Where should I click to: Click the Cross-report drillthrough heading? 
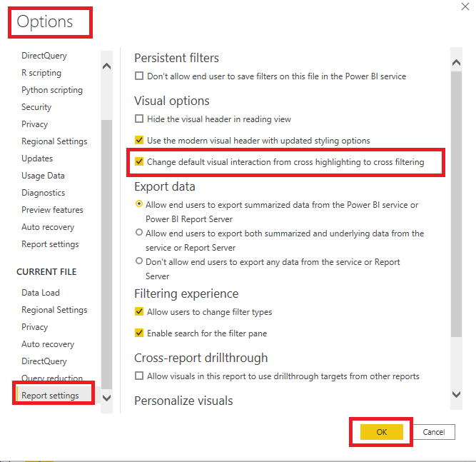(x=201, y=358)
